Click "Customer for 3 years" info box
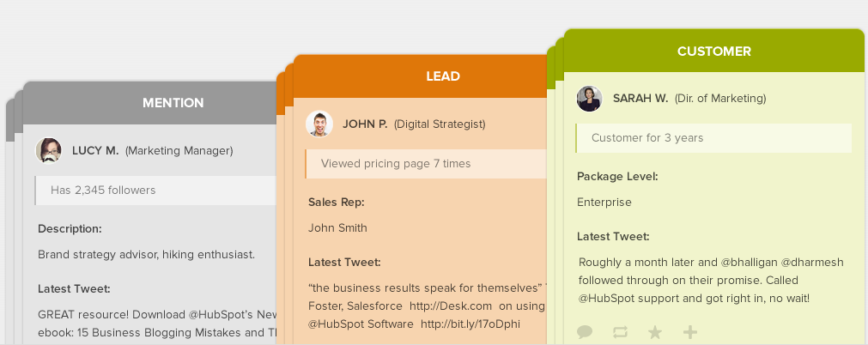868x345 pixels. pyautogui.click(x=713, y=137)
